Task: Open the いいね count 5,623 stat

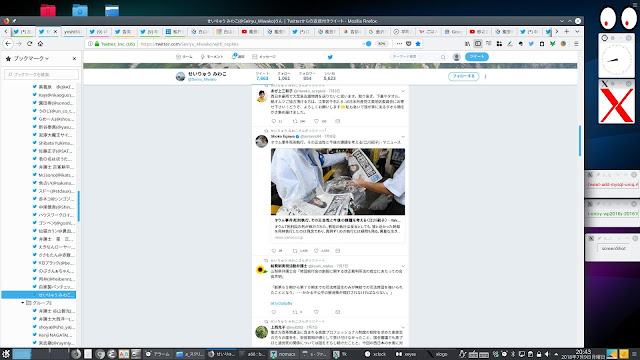Action: point(329,76)
